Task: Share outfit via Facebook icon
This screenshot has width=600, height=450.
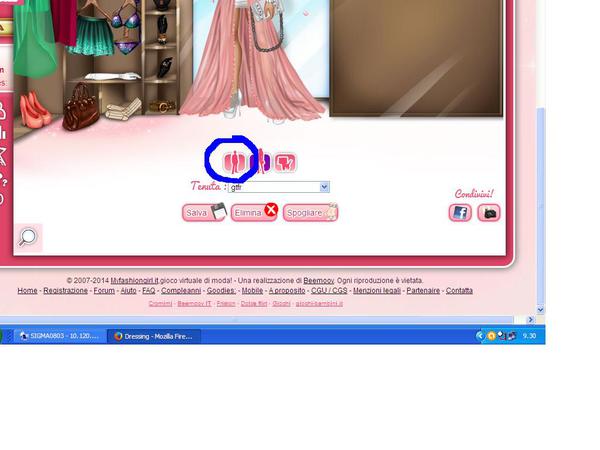Action: (460, 212)
